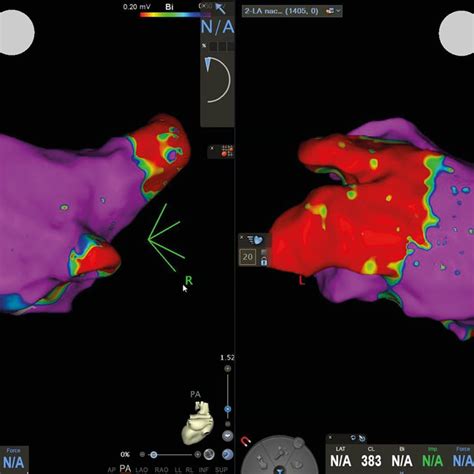Screen dimensions: 474x474
Task: Select the PA view
Action: 125,469
